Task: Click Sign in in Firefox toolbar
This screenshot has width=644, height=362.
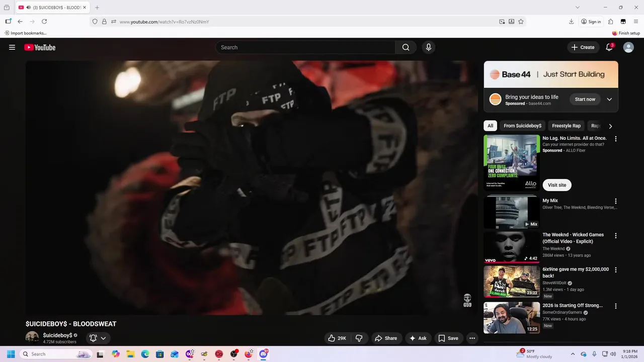Action: point(591,22)
